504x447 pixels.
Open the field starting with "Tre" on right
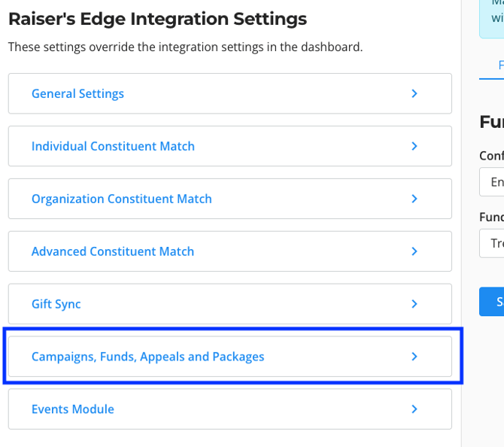coord(493,243)
